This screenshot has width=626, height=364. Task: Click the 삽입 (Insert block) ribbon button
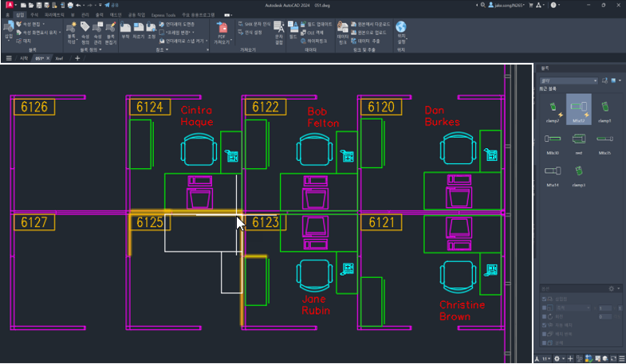[9, 31]
